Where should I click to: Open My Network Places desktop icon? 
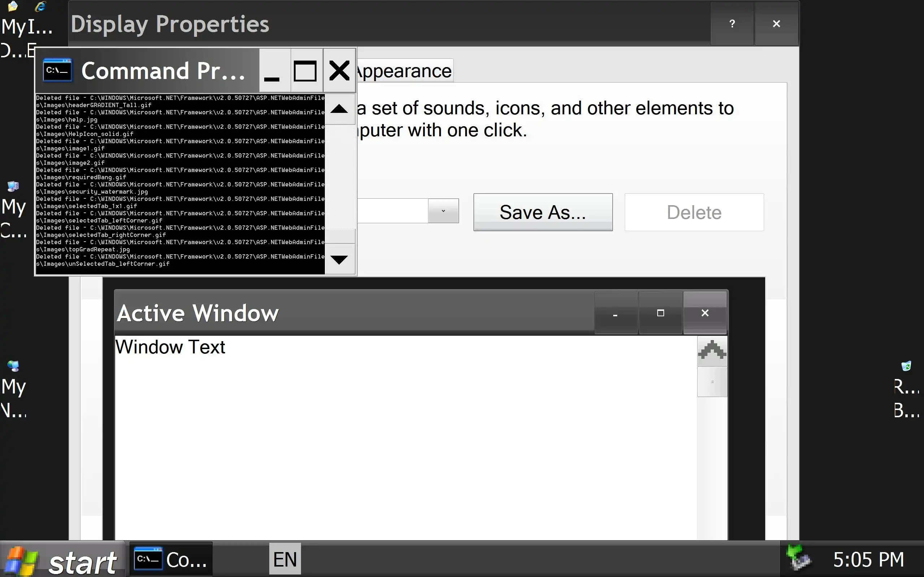pos(13,366)
